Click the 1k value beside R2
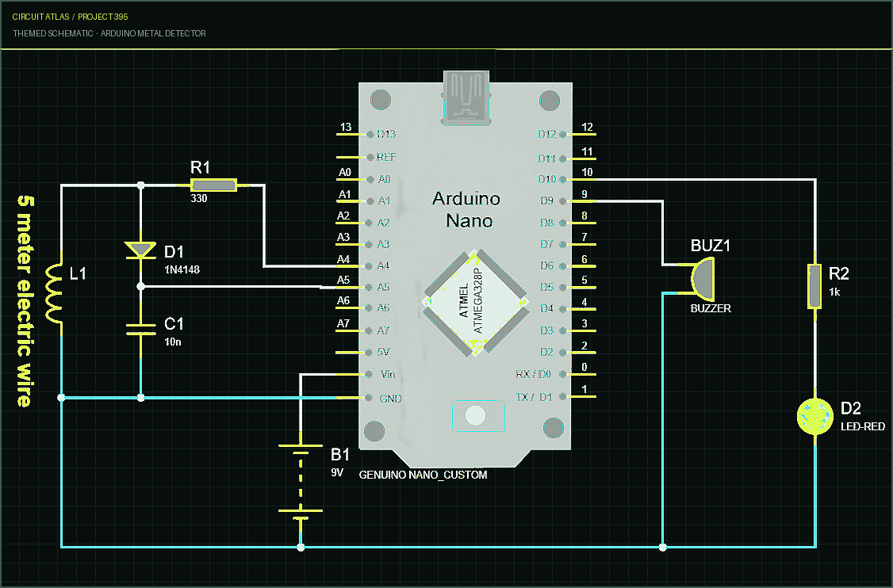This screenshot has width=893, height=588. [834, 292]
